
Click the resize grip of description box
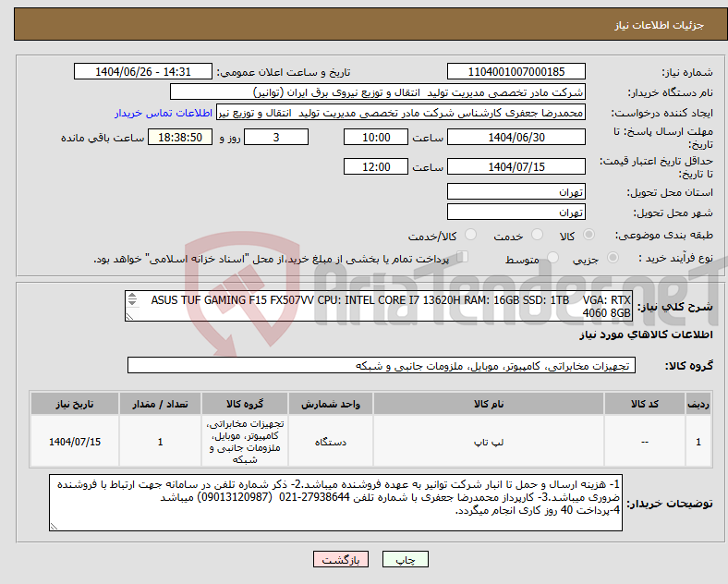click(x=129, y=316)
